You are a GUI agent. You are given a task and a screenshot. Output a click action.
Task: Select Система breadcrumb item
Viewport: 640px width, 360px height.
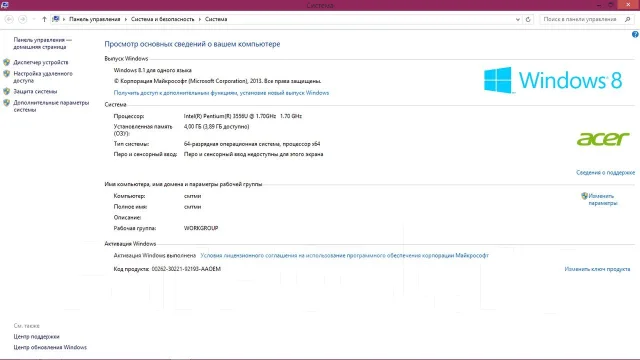(216, 19)
